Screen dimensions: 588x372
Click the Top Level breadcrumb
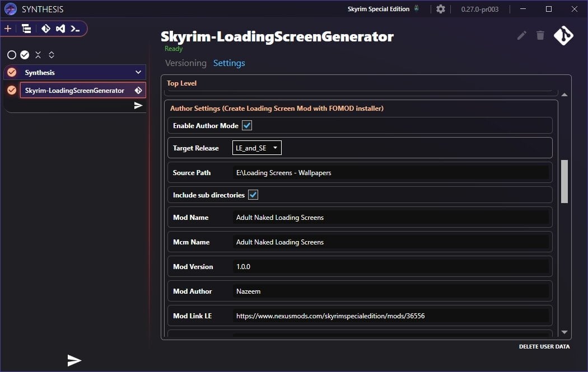[x=181, y=83]
